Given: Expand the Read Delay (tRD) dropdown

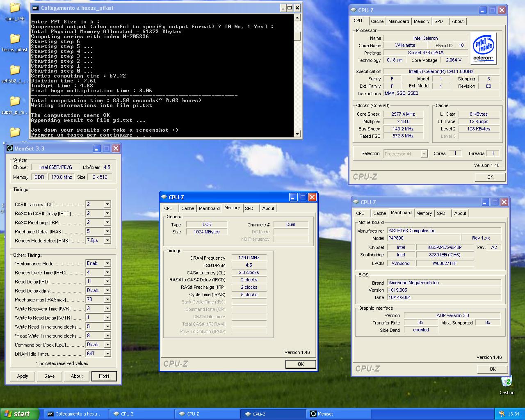Looking at the screenshot, I should click(x=107, y=281).
